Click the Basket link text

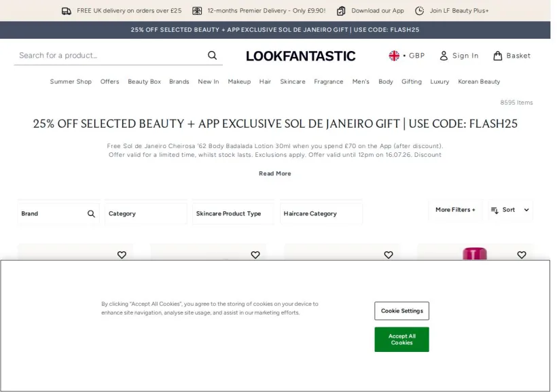click(518, 56)
